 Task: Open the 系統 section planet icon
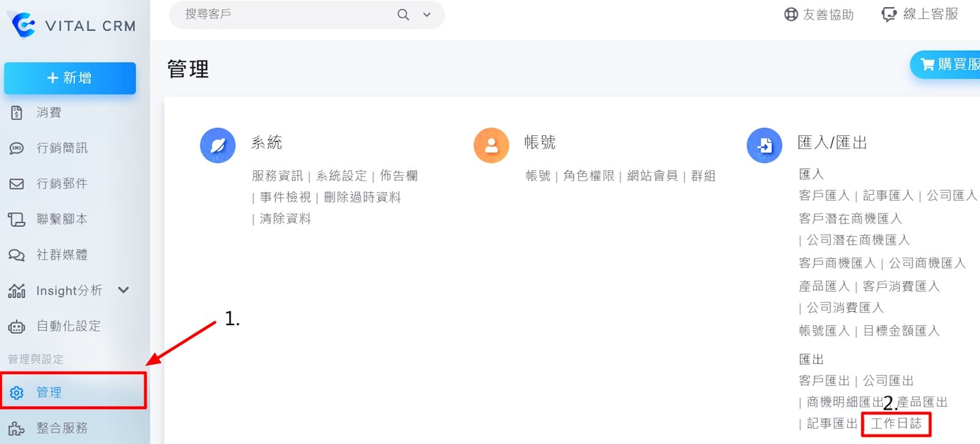pos(217,145)
